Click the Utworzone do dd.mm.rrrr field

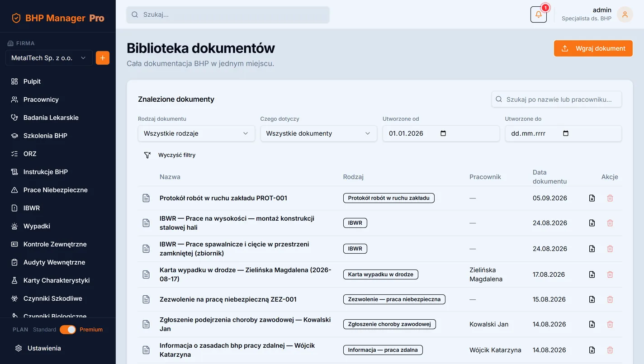tap(563, 133)
